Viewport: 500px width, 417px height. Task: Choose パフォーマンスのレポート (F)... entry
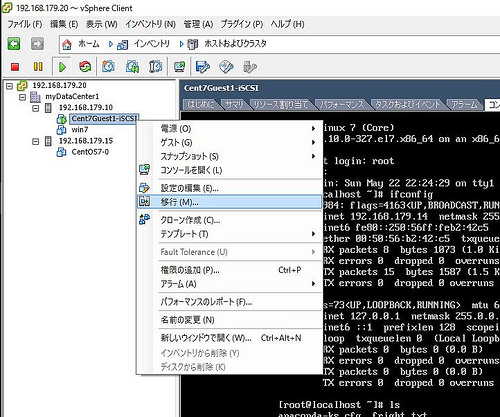point(229,302)
